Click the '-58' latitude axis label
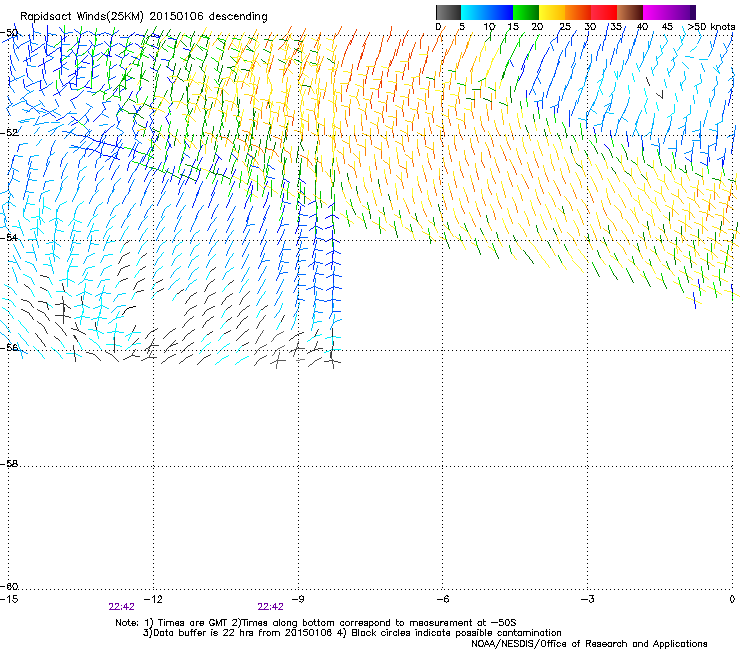Viewport: 740px width, 650px height. (9, 464)
